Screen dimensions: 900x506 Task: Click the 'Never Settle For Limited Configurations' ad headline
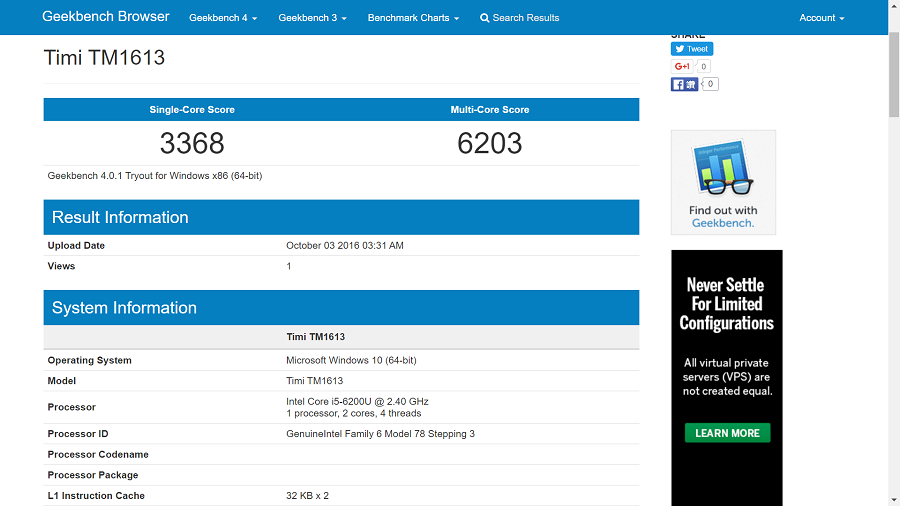pos(727,304)
